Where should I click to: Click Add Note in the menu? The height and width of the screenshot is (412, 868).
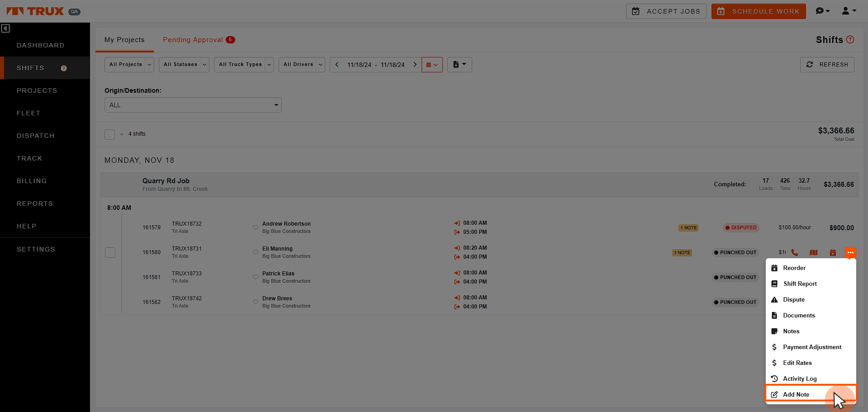click(811, 394)
